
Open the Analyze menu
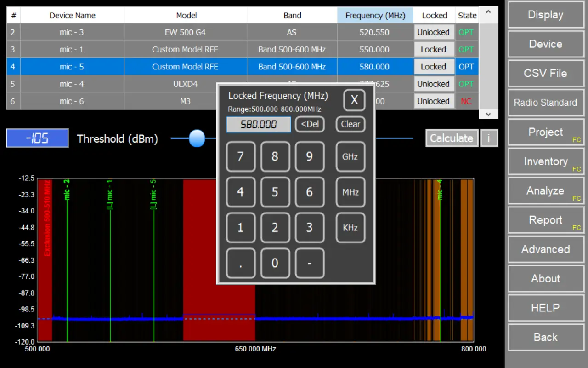pyautogui.click(x=545, y=191)
